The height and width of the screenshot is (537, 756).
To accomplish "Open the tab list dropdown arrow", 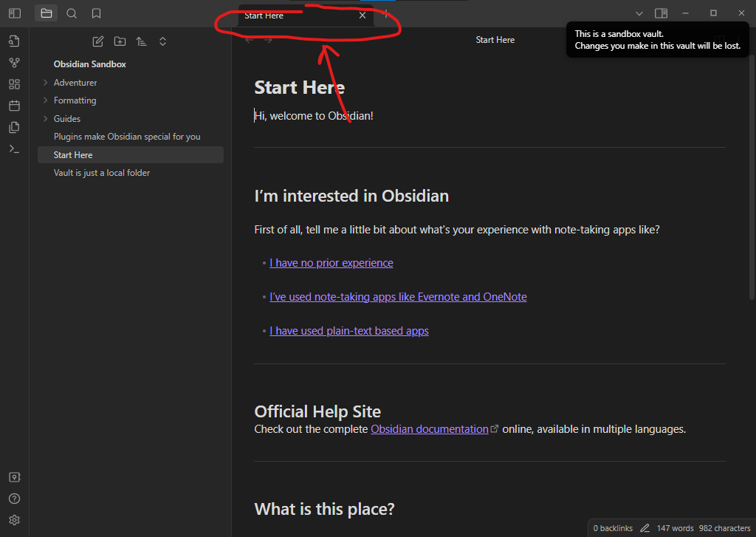I will 639,13.
